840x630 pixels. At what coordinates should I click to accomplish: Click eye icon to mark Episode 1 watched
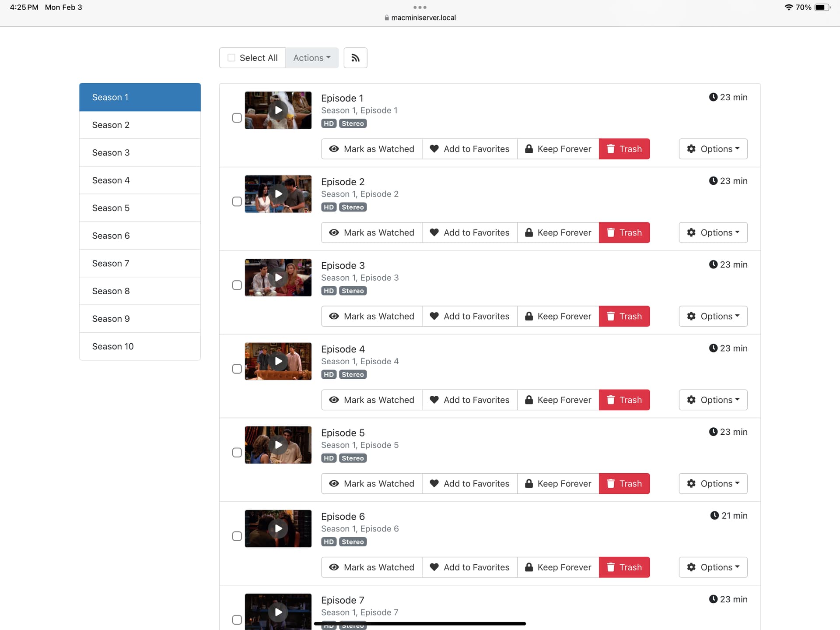[334, 149]
